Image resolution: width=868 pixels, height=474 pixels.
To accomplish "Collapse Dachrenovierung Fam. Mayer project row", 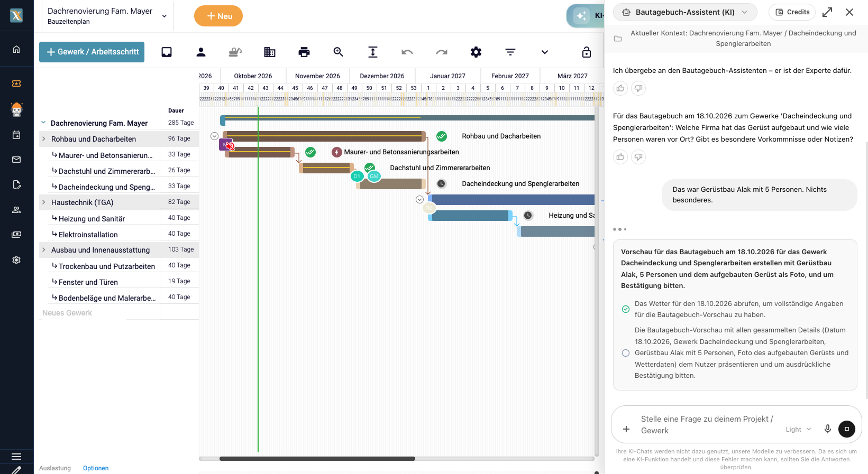I will coord(43,123).
